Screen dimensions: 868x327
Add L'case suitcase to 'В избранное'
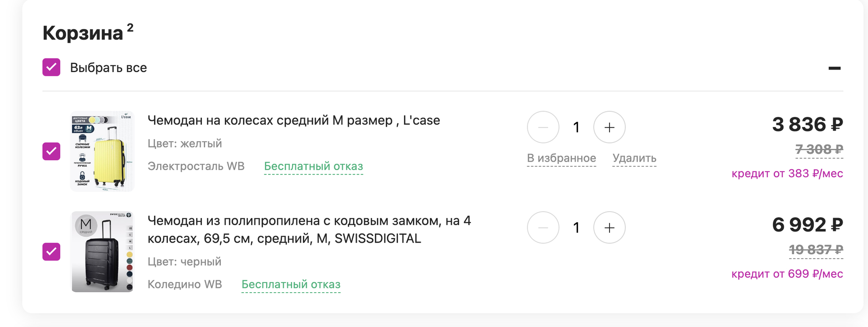[561, 158]
